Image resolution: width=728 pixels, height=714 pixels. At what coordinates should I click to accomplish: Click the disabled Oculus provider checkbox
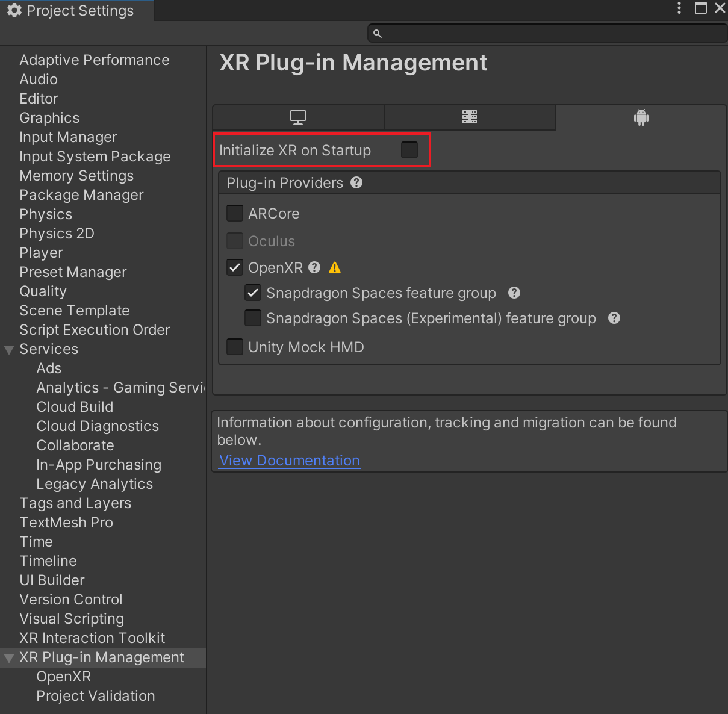coord(235,241)
